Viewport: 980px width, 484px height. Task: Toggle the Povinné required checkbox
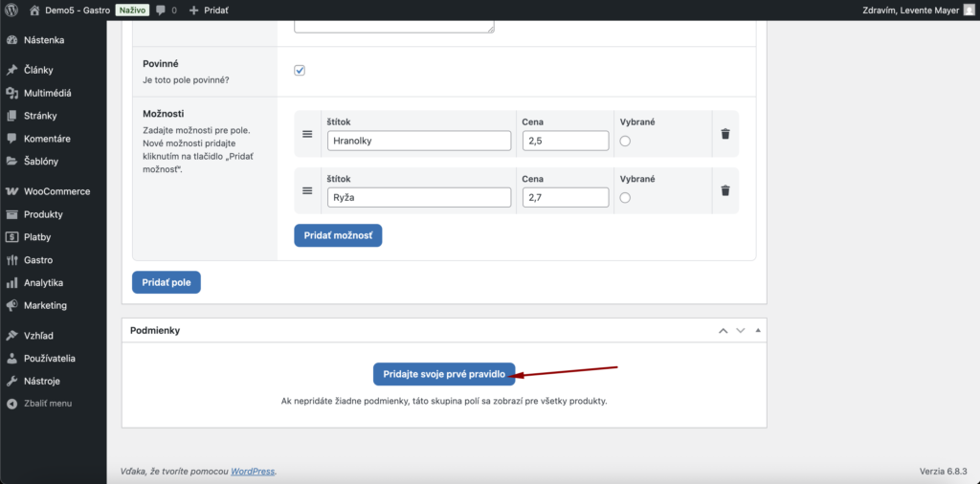tap(300, 70)
